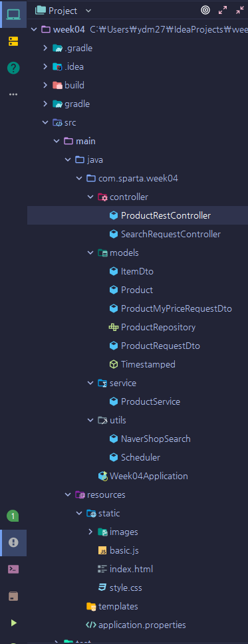This screenshot has width=248, height=644.
Task: Click the Select Opened File target icon
Action: tap(205, 10)
